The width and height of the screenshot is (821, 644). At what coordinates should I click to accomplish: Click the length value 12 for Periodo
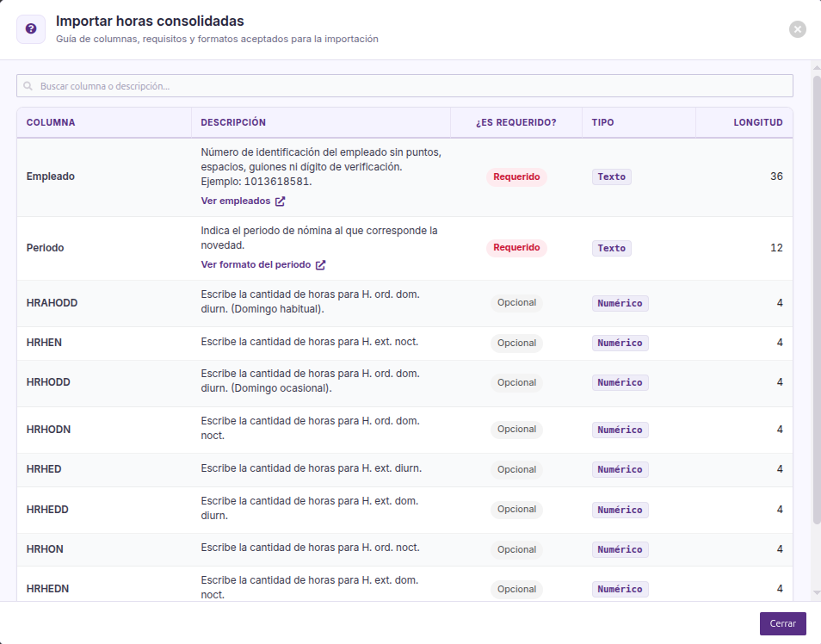pyautogui.click(x=776, y=248)
